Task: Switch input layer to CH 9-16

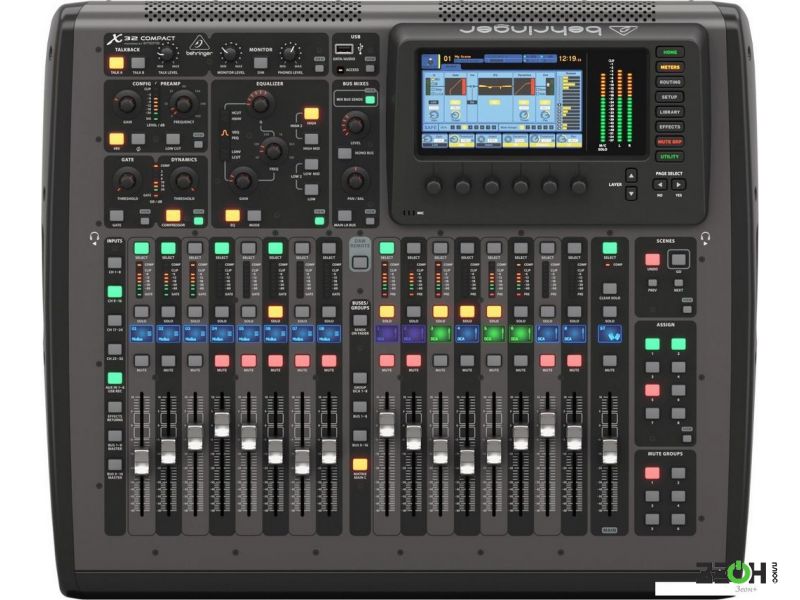Action: (x=115, y=292)
